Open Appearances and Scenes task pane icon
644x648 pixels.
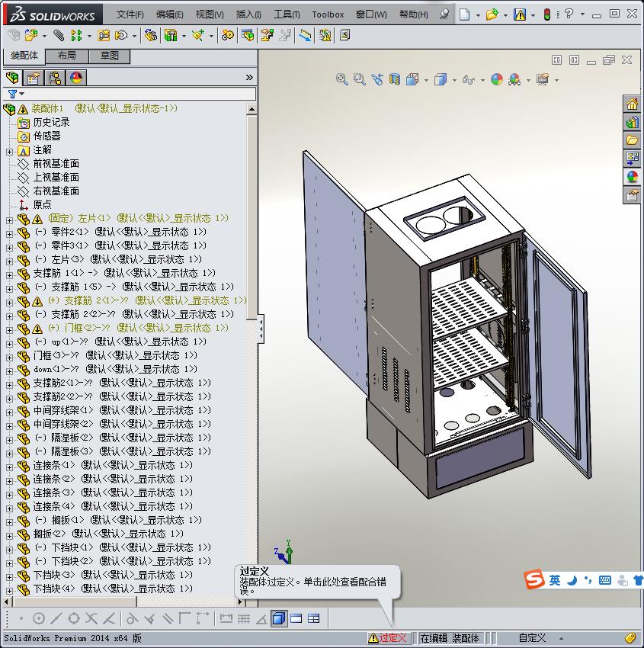pos(632,176)
